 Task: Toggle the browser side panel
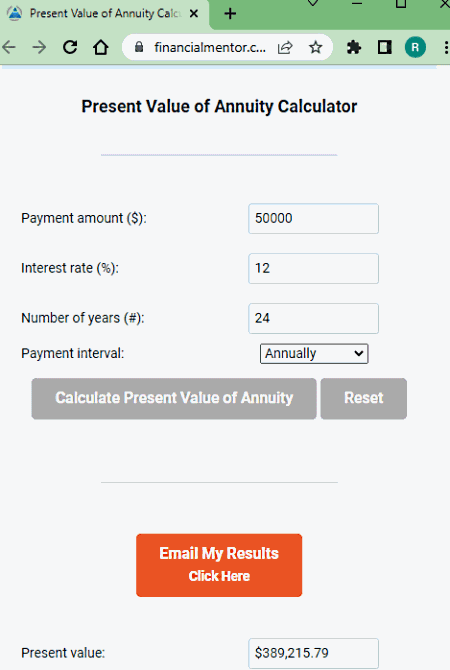[385, 47]
